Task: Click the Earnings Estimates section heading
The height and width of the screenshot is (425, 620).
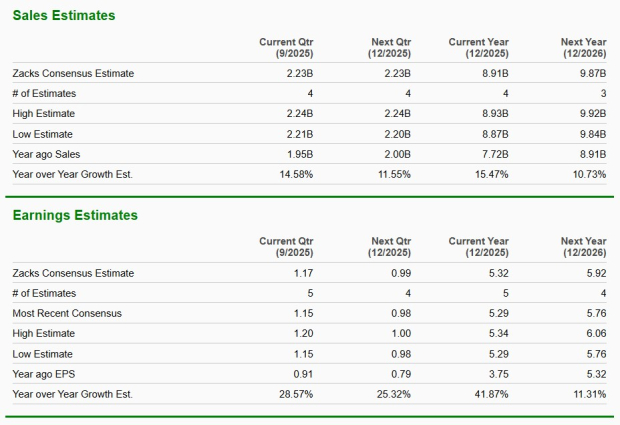Action: tap(75, 215)
